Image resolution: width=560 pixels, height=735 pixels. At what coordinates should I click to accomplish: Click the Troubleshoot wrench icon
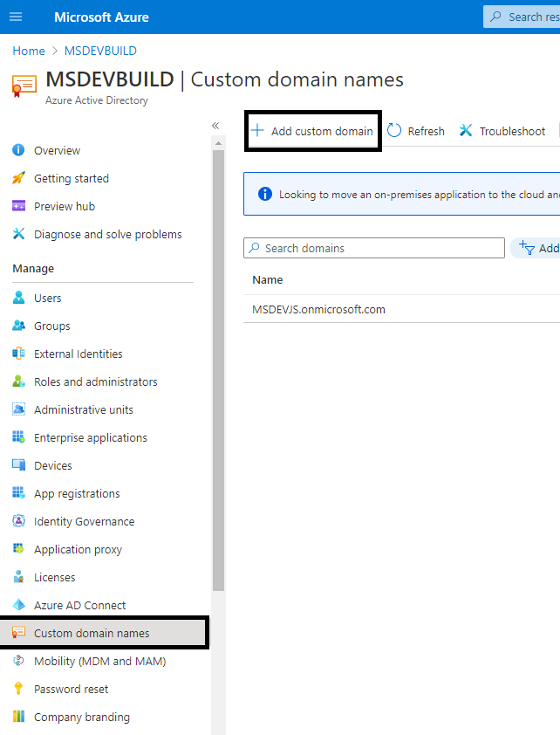(466, 130)
